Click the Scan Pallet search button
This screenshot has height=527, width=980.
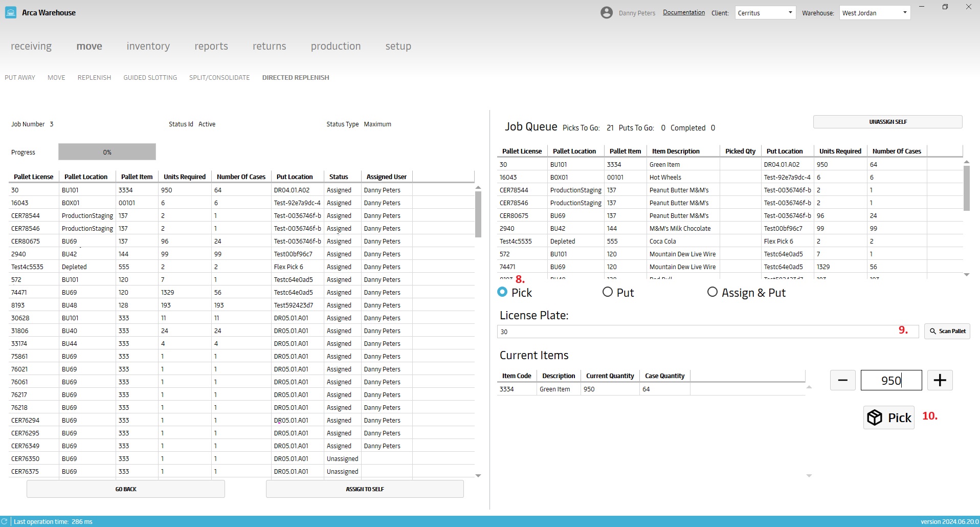click(947, 331)
